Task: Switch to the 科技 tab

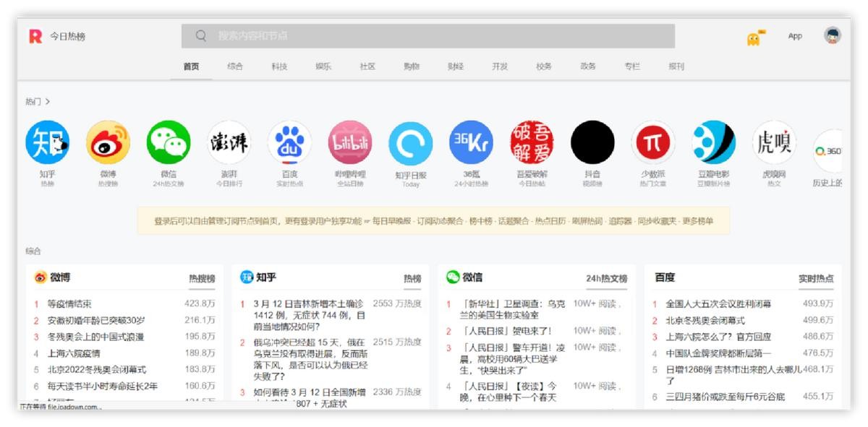Action: tap(279, 66)
